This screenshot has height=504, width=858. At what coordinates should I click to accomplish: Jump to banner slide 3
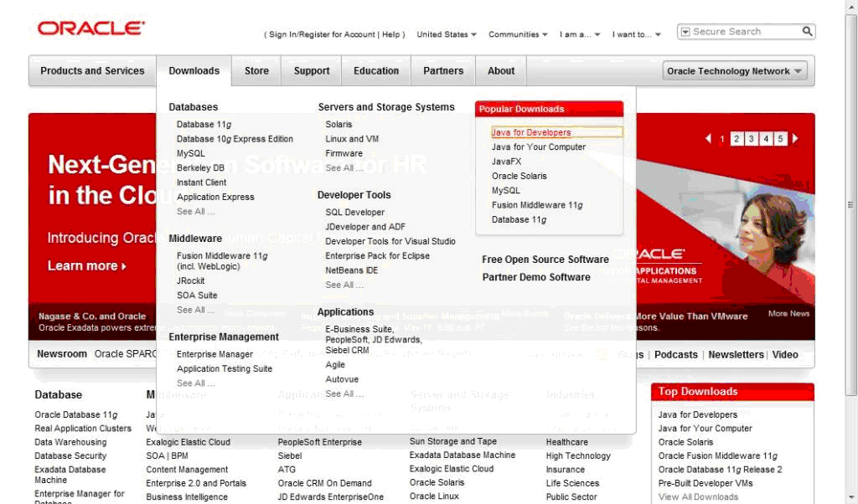point(752,139)
